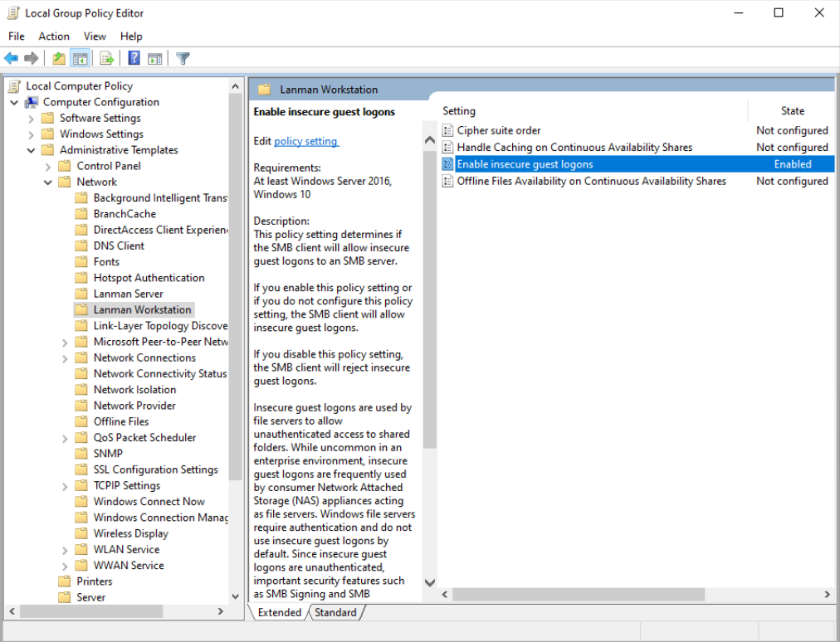Toggle the Show/Hide Action Pane button

155,57
